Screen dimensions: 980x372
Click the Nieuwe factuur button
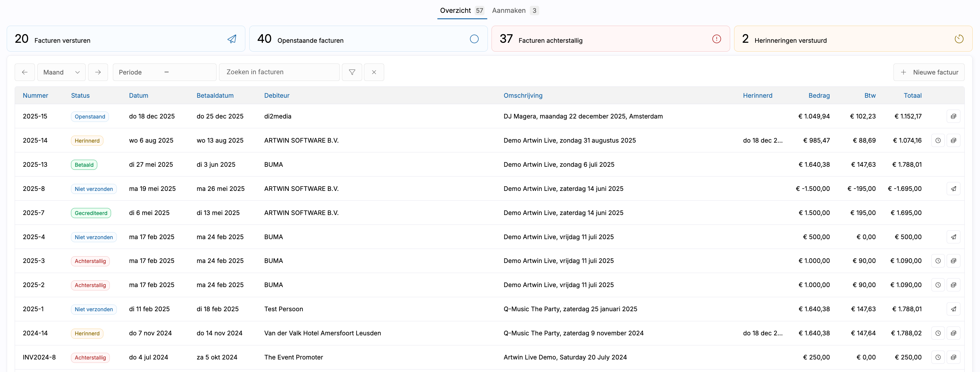928,72
